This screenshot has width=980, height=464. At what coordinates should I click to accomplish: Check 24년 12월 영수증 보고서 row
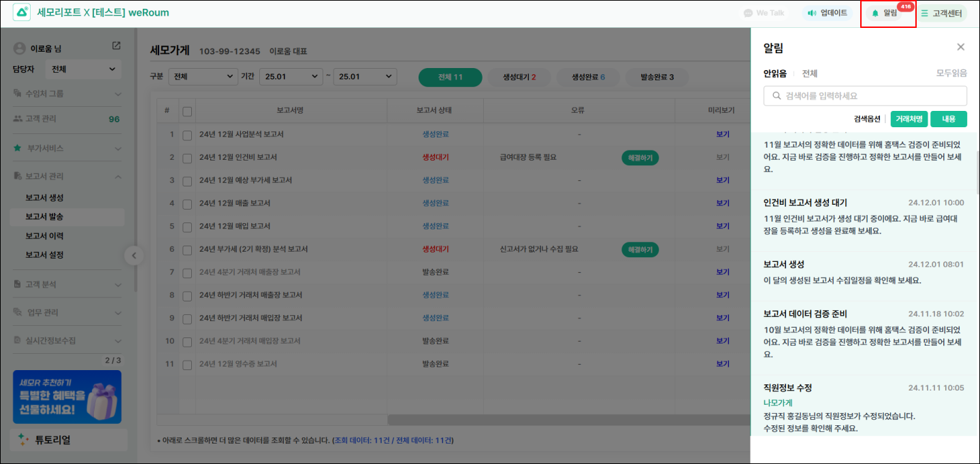click(x=187, y=364)
